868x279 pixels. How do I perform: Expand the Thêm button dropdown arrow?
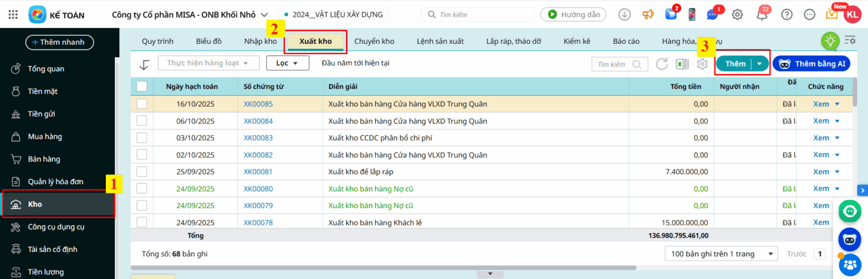[759, 64]
